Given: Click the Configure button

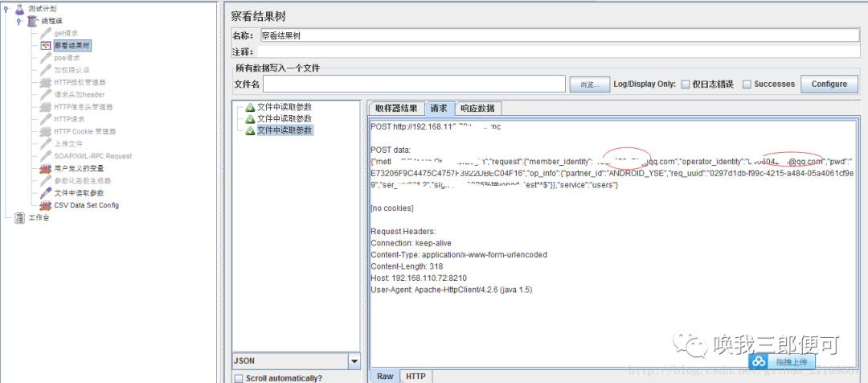Looking at the screenshot, I should pos(829,84).
